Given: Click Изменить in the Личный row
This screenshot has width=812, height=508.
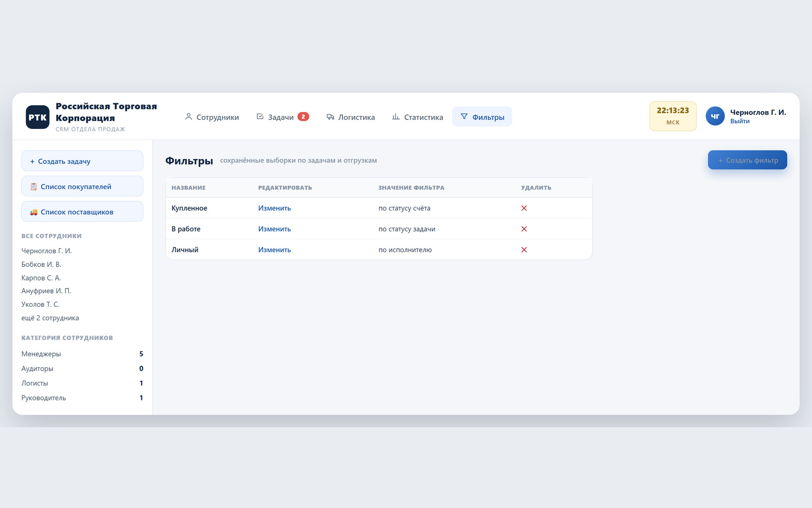Looking at the screenshot, I should click(274, 250).
